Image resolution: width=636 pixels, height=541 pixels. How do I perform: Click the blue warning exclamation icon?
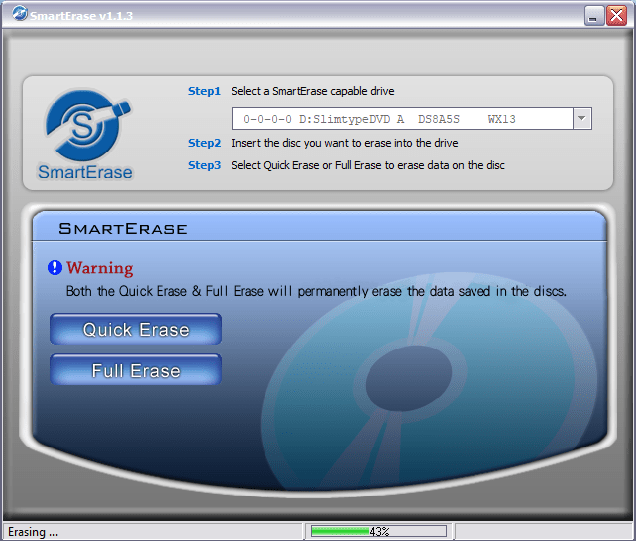coord(55,268)
